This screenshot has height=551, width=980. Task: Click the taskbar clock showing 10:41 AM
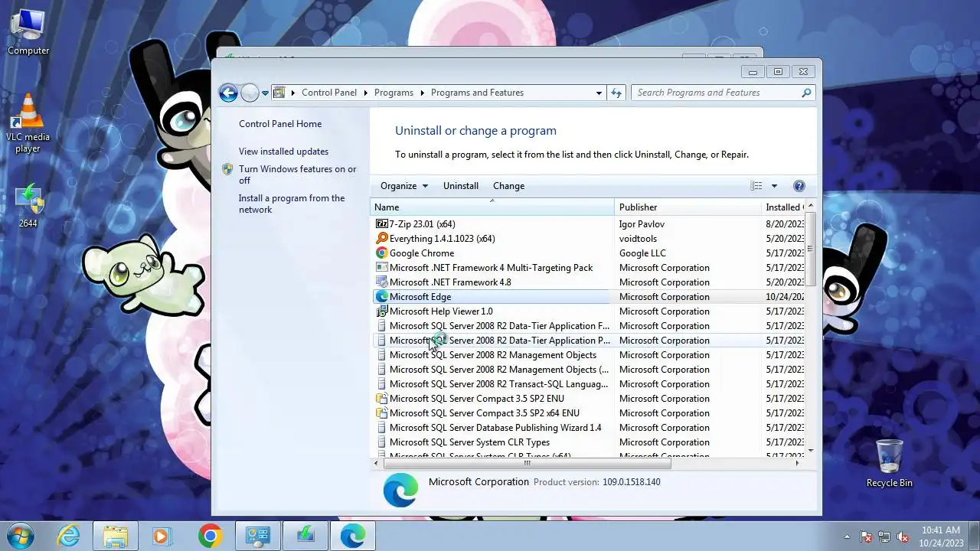[941, 536]
